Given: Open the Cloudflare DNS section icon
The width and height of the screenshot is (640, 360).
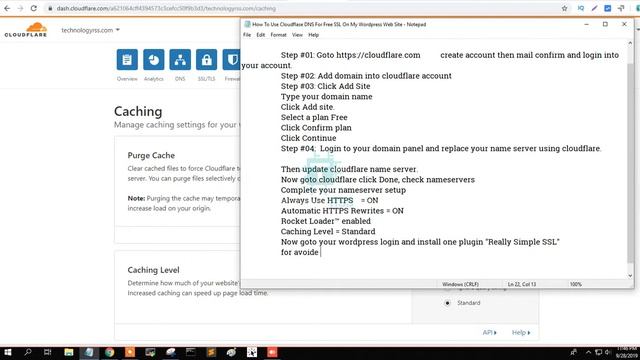Looking at the screenshot, I should (x=180, y=60).
